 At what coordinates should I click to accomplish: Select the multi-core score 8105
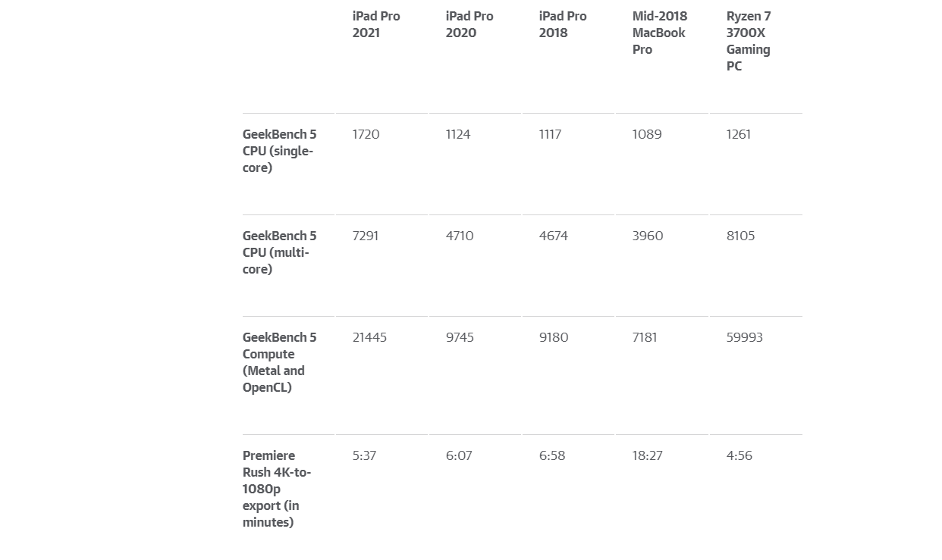coord(740,236)
